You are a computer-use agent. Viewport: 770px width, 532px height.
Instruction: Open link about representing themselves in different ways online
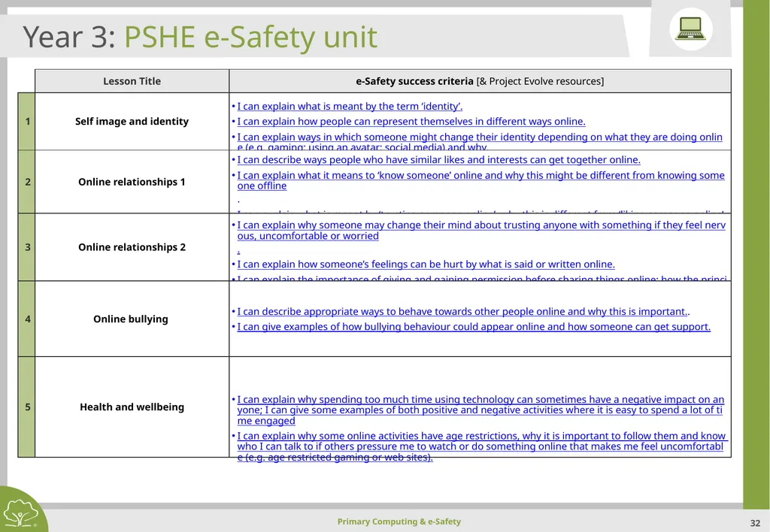[x=411, y=121]
